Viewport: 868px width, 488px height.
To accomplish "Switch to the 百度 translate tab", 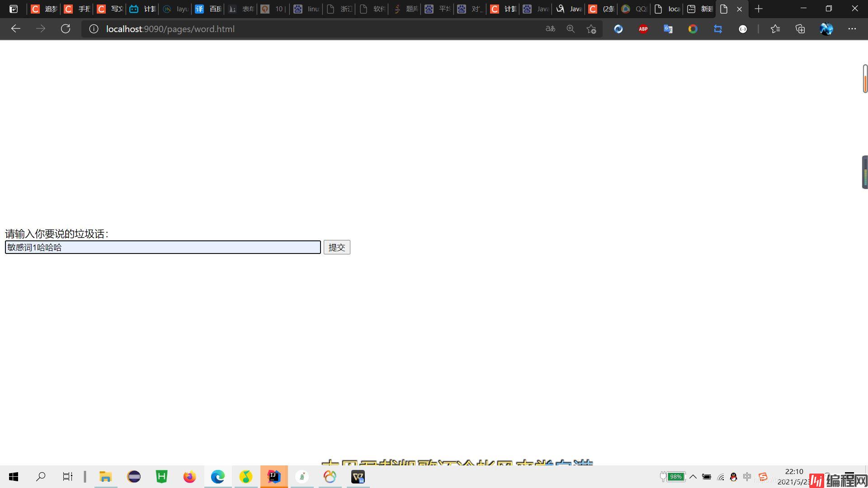I will point(208,9).
